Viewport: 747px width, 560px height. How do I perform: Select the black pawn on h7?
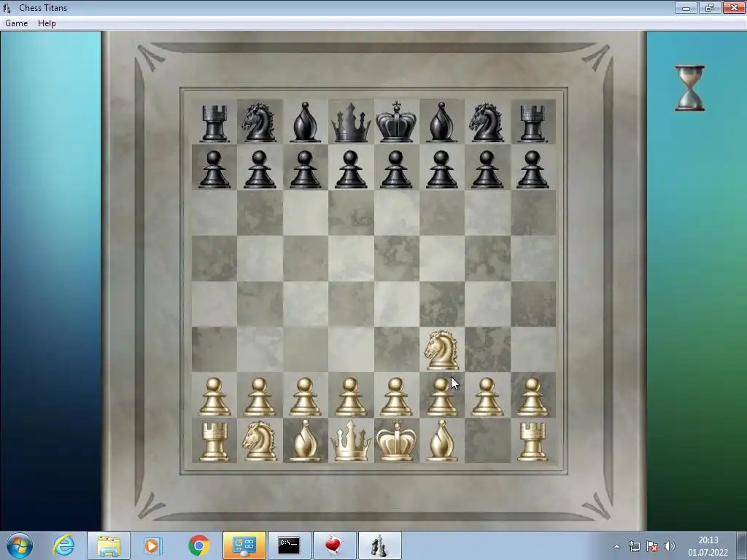[532, 169]
